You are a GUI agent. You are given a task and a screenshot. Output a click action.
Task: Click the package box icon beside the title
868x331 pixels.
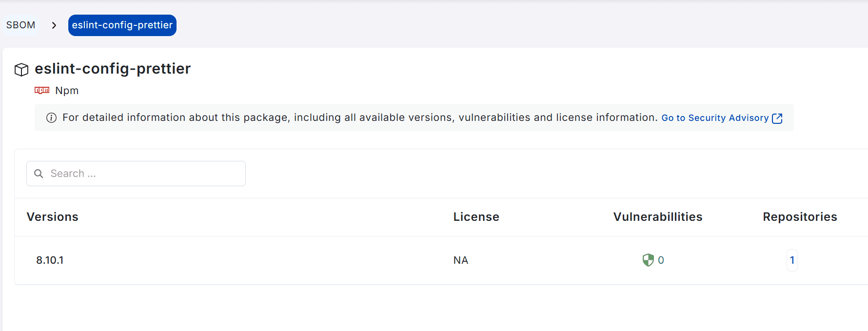pos(21,70)
